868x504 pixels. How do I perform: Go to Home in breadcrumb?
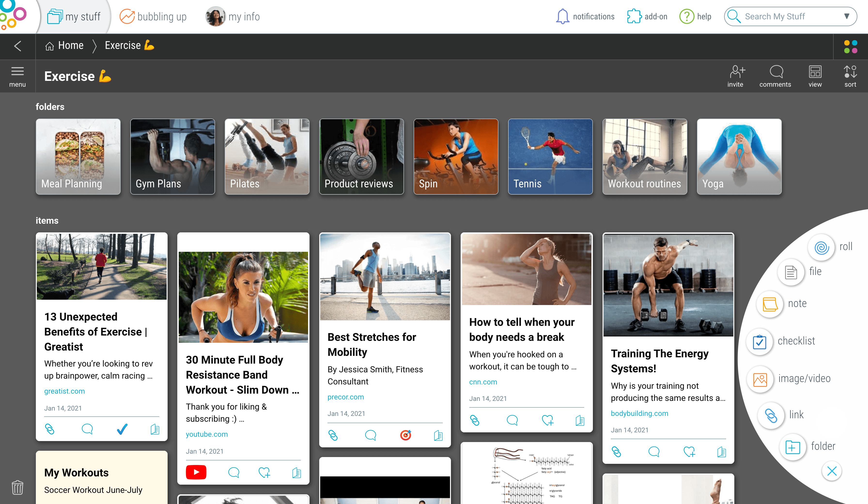point(64,46)
